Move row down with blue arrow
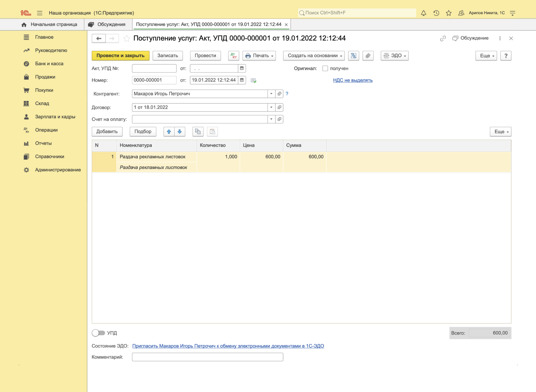 tap(180, 132)
